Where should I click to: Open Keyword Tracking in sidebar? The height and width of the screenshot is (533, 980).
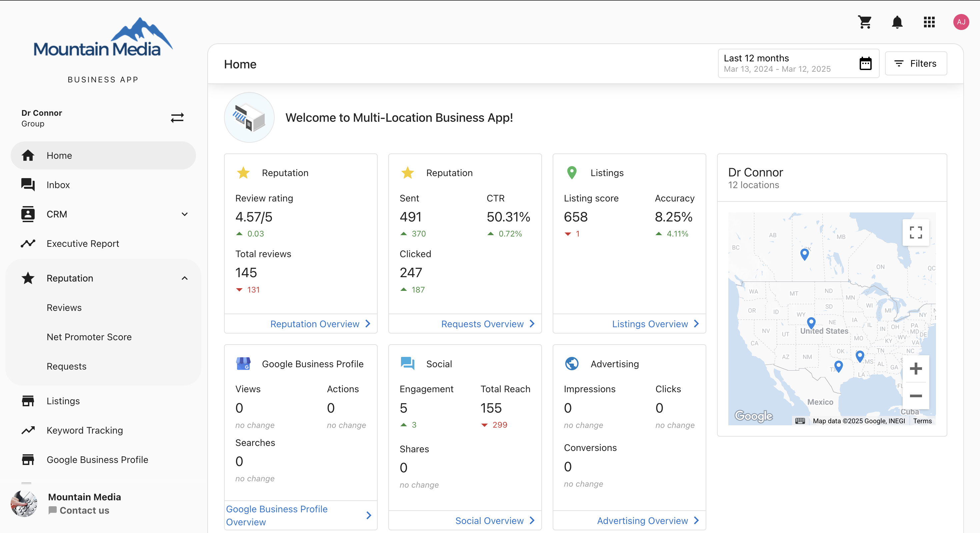(103, 430)
